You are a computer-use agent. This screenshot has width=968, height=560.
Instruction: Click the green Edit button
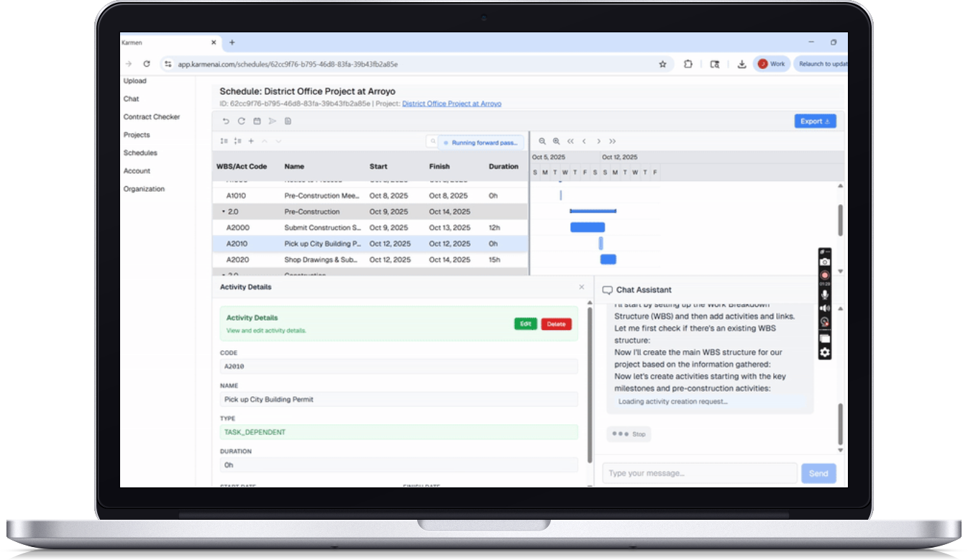526,324
